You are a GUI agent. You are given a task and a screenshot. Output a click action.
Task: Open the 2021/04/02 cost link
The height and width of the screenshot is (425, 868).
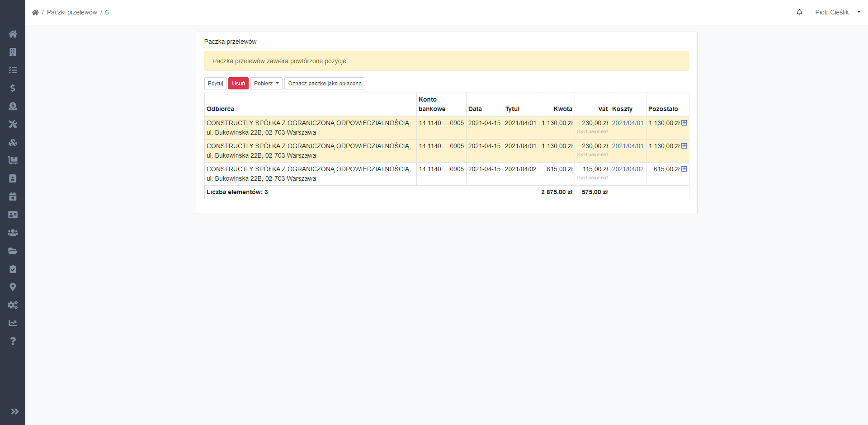tap(627, 169)
